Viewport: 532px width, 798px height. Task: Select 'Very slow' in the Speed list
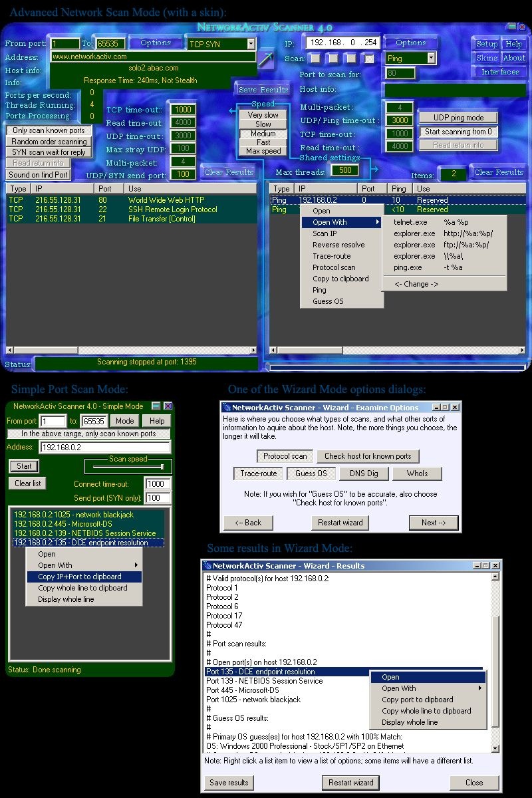(263, 115)
